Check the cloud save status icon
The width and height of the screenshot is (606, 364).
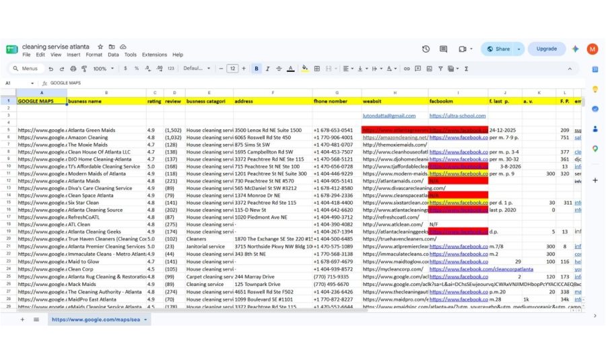[x=123, y=46]
